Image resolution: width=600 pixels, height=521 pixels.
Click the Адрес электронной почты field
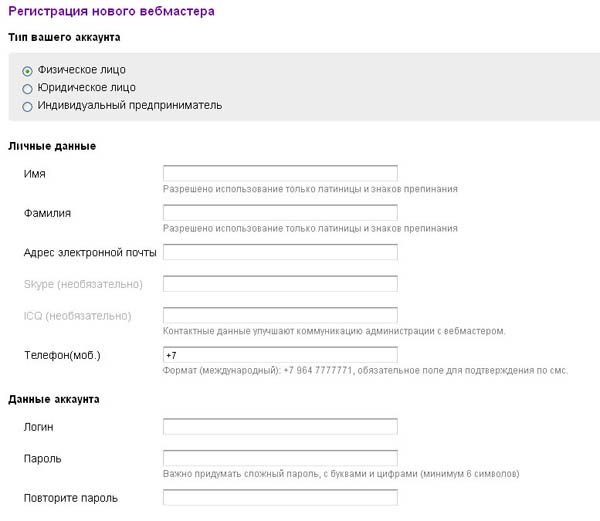click(x=280, y=251)
